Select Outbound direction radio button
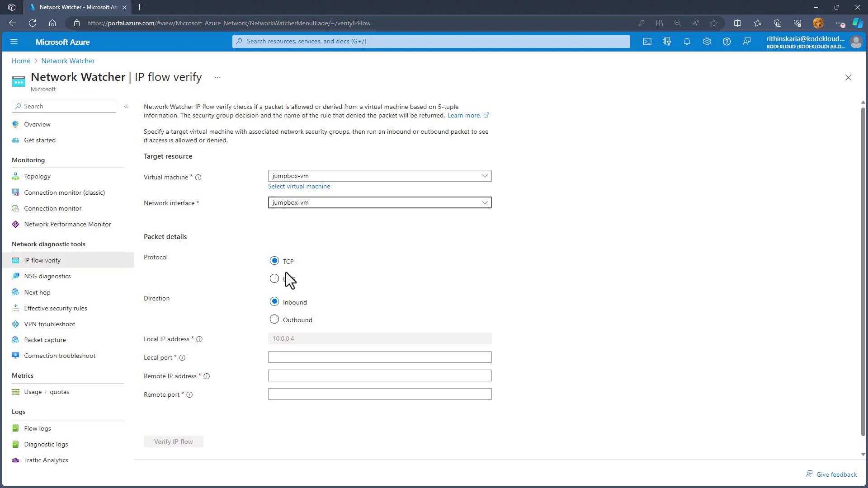The width and height of the screenshot is (868, 488). coord(274,319)
